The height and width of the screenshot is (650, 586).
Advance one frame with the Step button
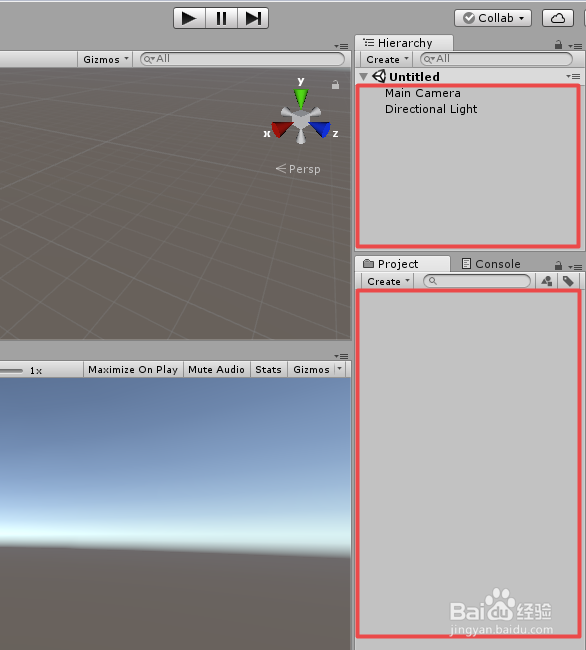(x=253, y=18)
